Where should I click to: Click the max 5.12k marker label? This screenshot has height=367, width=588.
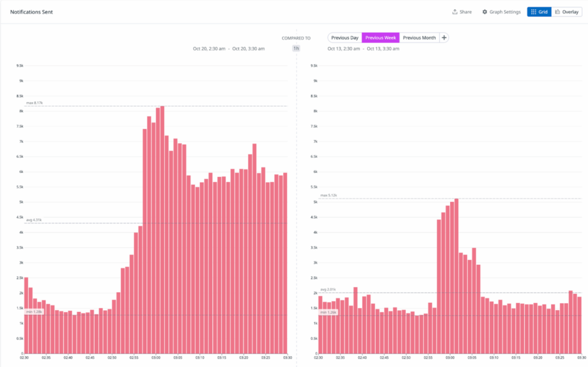pyautogui.click(x=328, y=195)
